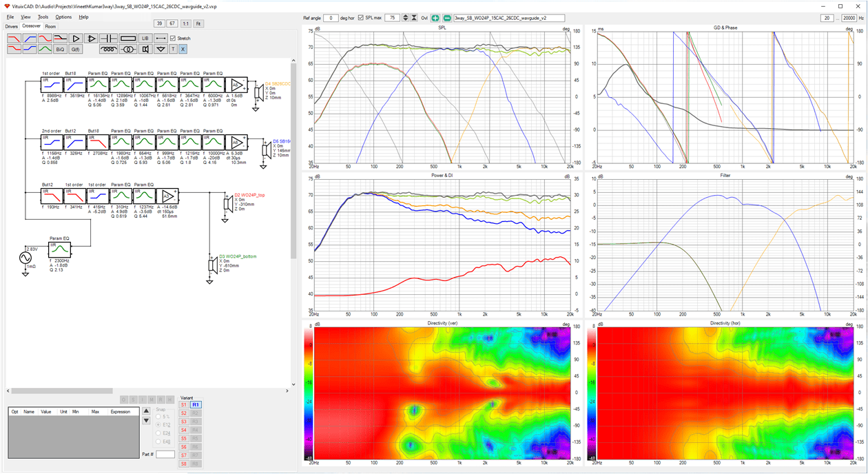Open the View menu
The image size is (868, 474).
(25, 17)
